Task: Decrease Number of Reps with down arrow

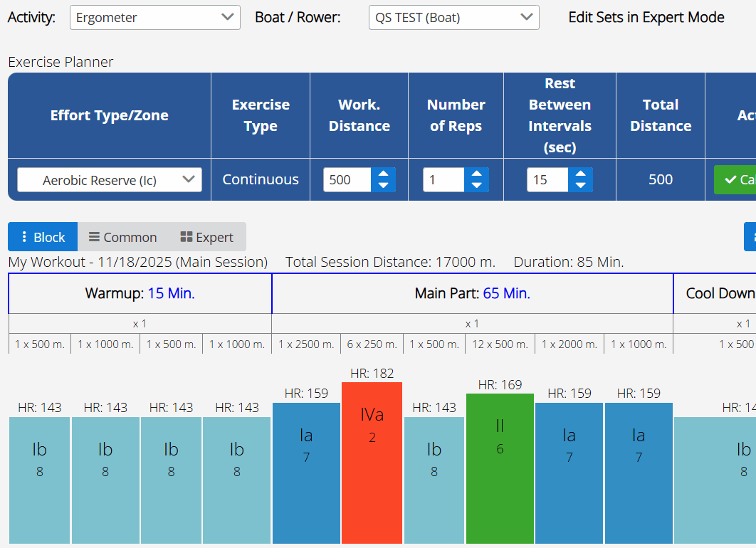Action: (477, 186)
